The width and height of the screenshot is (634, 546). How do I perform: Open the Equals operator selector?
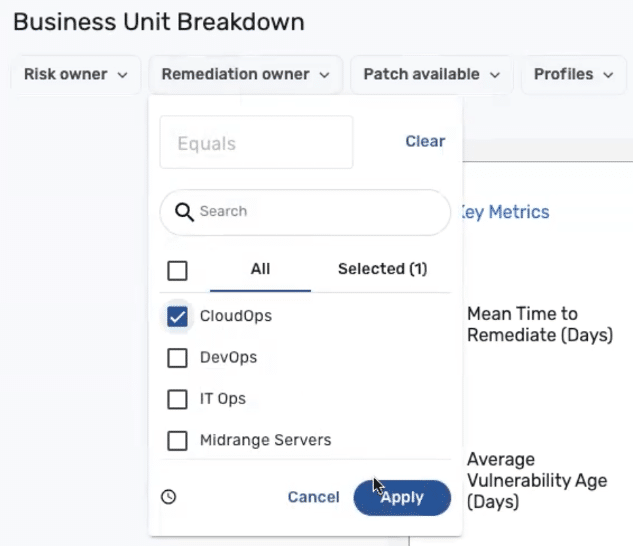pos(256,143)
